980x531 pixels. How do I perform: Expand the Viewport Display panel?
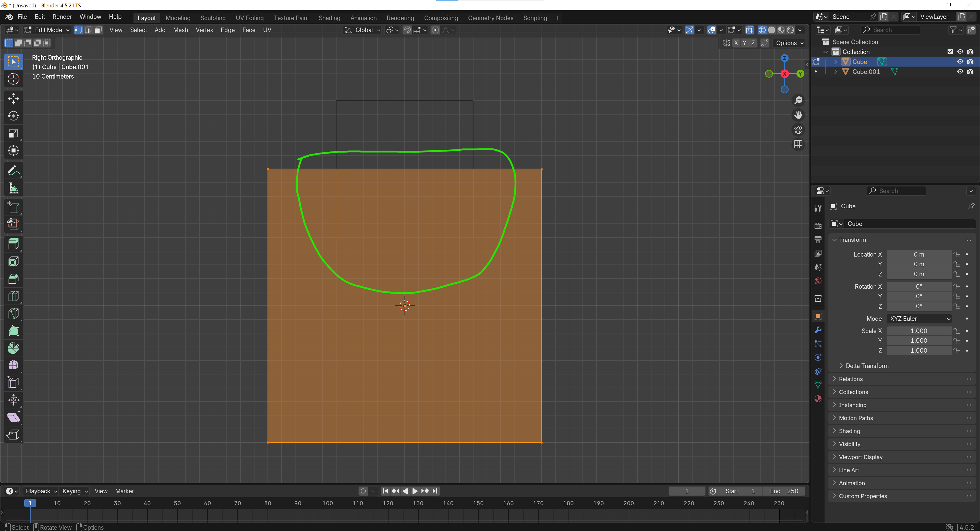(861, 457)
